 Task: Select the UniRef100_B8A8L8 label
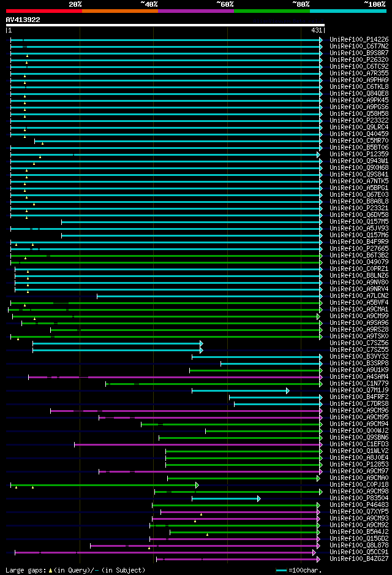(359, 201)
